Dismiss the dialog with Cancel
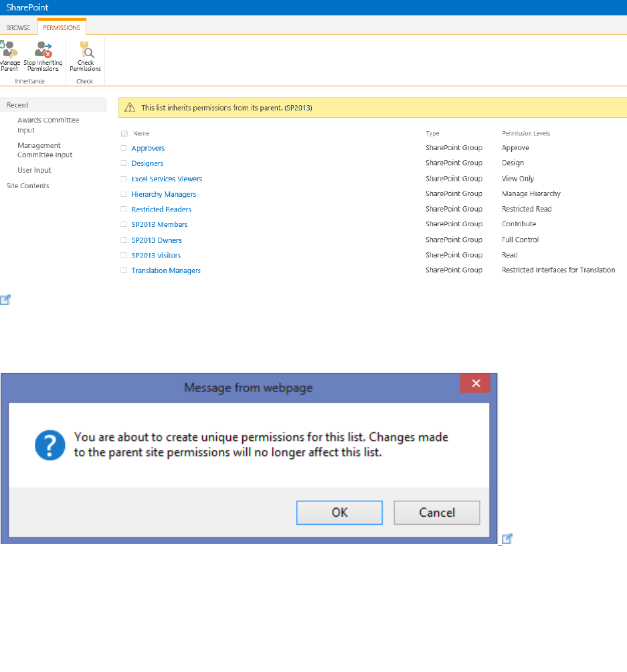The width and height of the screenshot is (627, 672). tap(437, 513)
